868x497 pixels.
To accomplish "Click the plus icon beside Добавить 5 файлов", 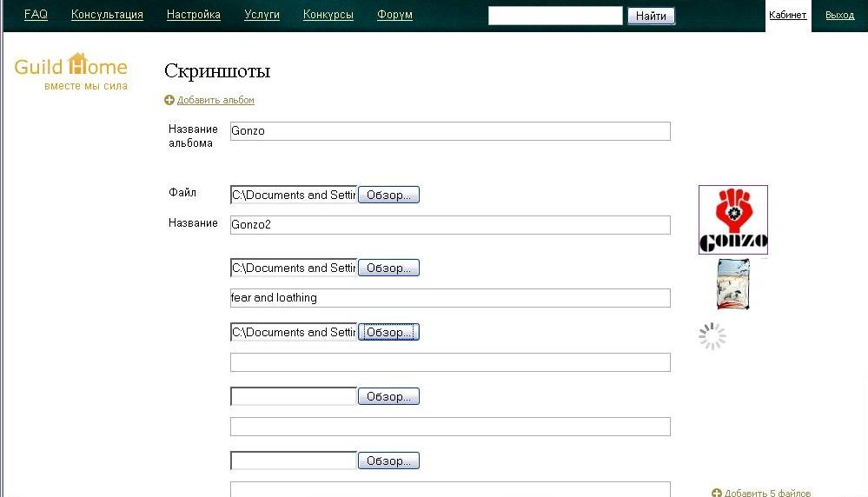I will (x=717, y=493).
